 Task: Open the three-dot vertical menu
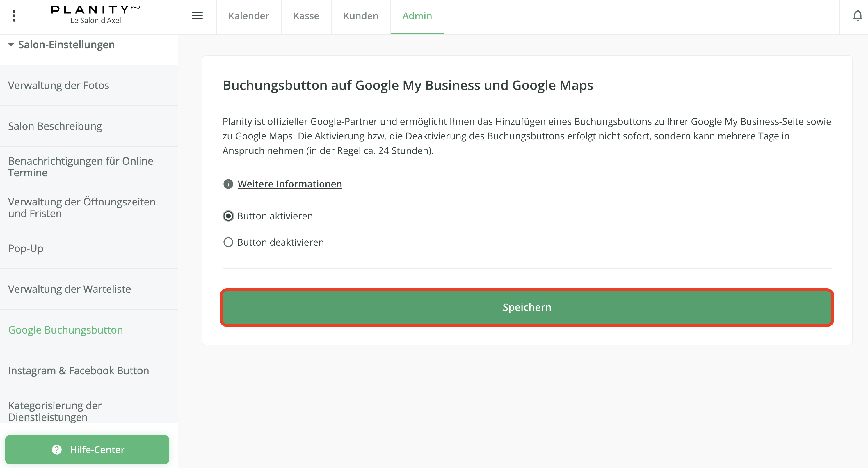pos(14,16)
